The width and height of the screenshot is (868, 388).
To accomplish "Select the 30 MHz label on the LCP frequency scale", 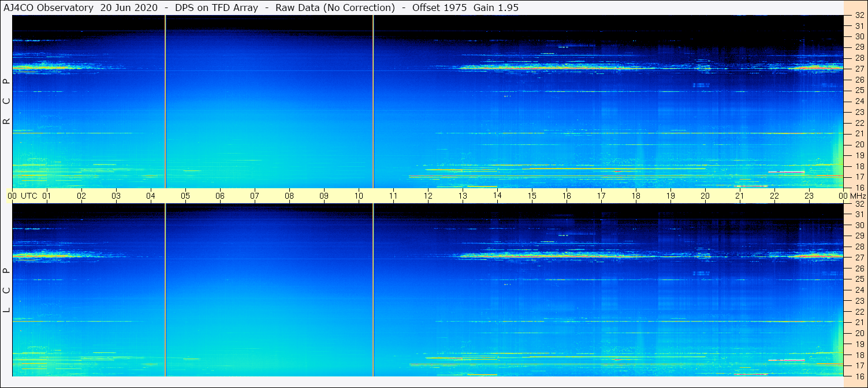I will 859,225.
